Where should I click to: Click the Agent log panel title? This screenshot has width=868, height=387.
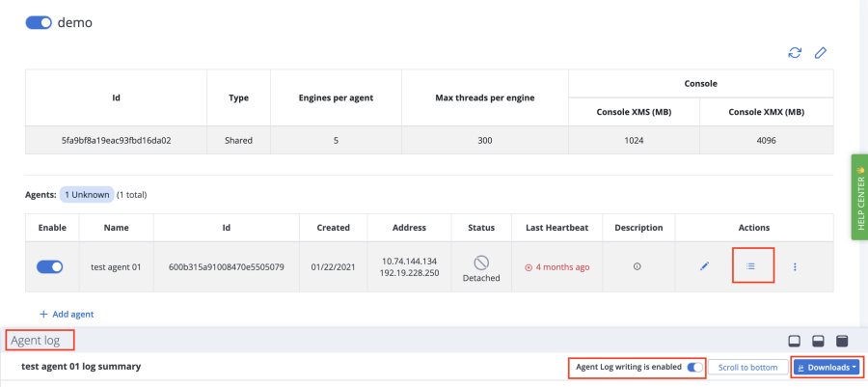coord(41,341)
